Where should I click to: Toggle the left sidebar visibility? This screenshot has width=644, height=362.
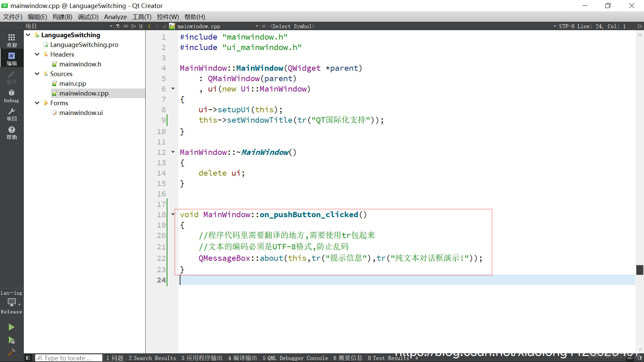click(x=28, y=358)
